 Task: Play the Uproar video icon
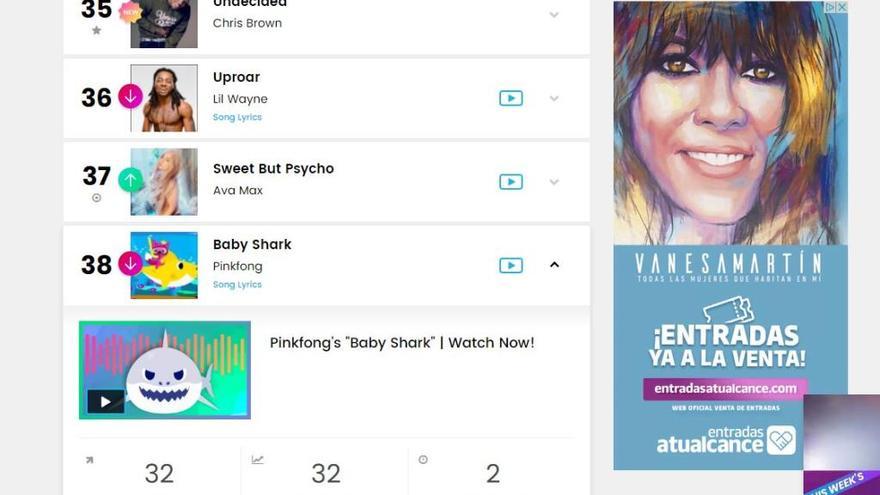[x=511, y=98]
